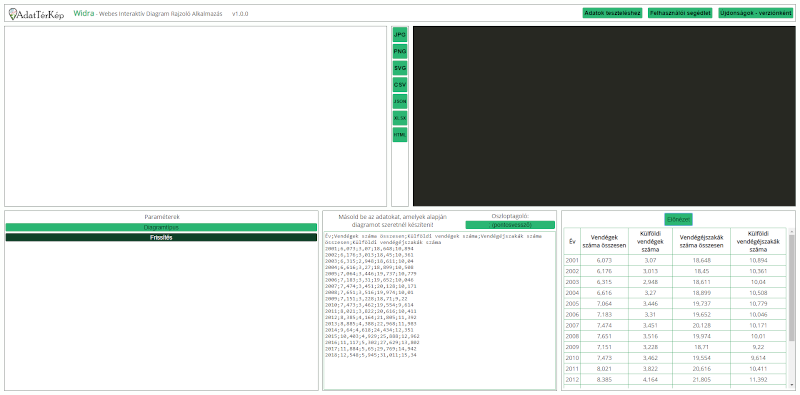Select the 2001 year cell
800x395 pixels.
point(572,260)
